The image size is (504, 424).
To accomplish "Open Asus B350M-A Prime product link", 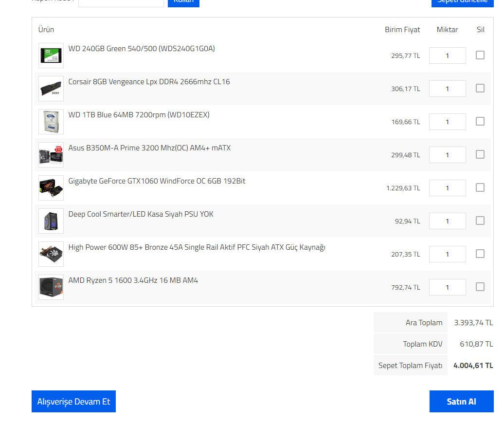I will click(x=149, y=148).
